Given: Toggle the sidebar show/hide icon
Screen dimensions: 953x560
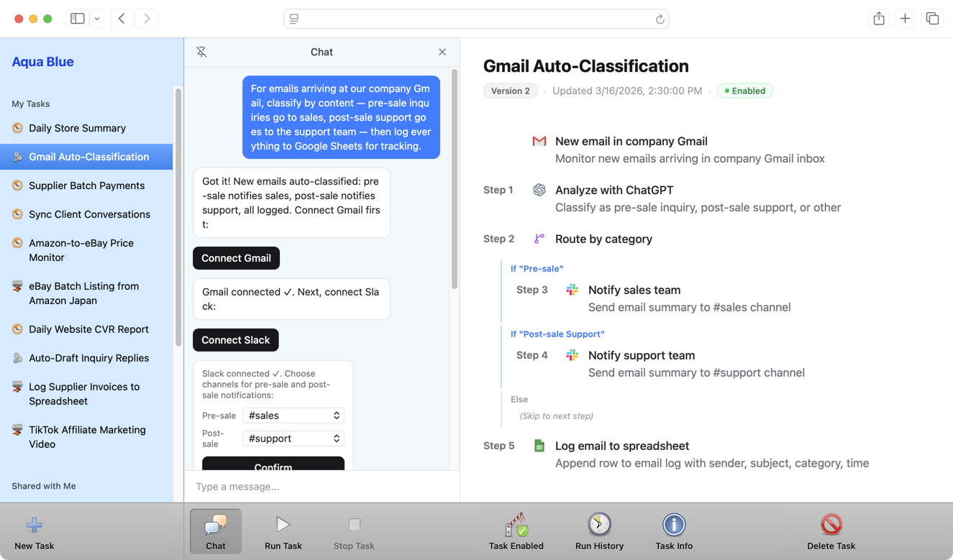Looking at the screenshot, I should tap(78, 19).
